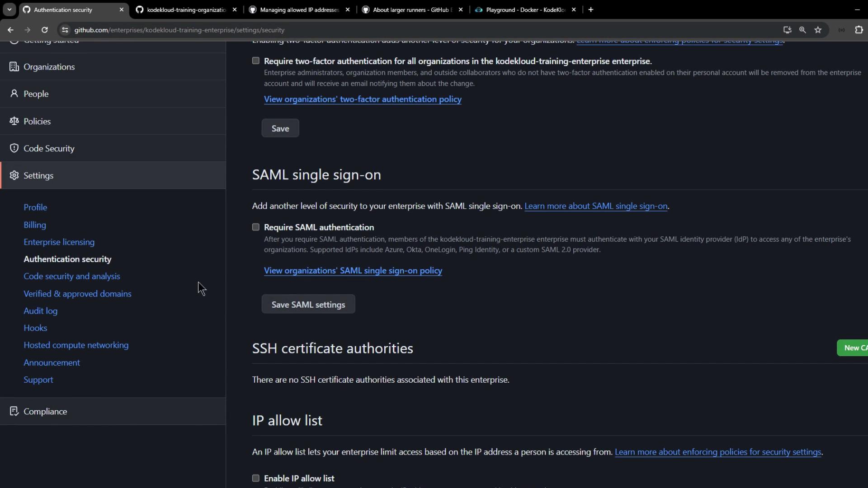Enable the require two-factor authentication checkbox
Image resolution: width=868 pixels, height=488 pixels.
click(x=256, y=61)
